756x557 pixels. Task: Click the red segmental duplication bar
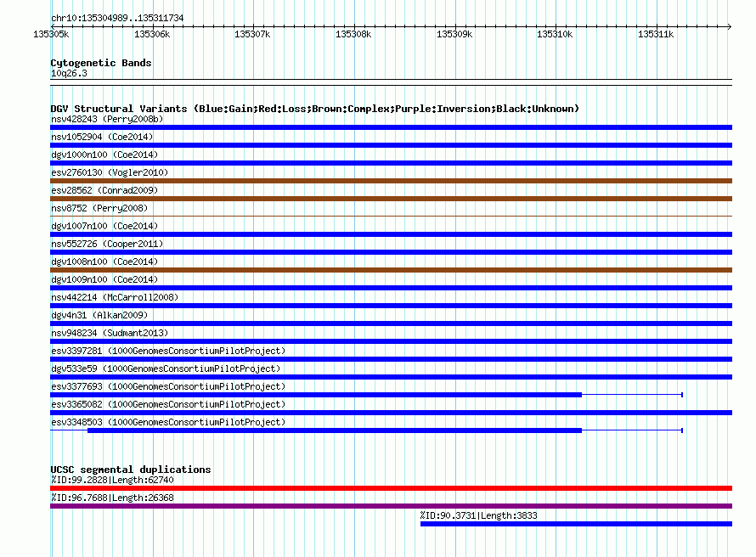[x=391, y=488]
